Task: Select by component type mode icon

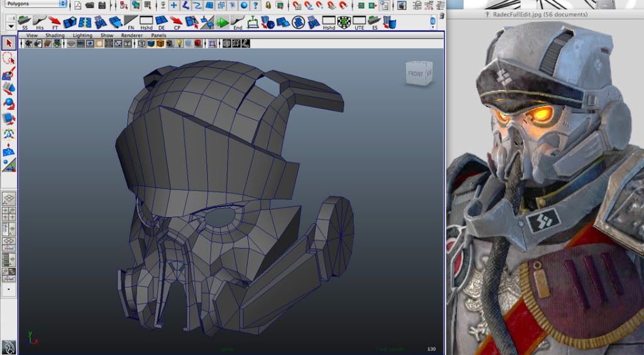Action: [147, 5]
